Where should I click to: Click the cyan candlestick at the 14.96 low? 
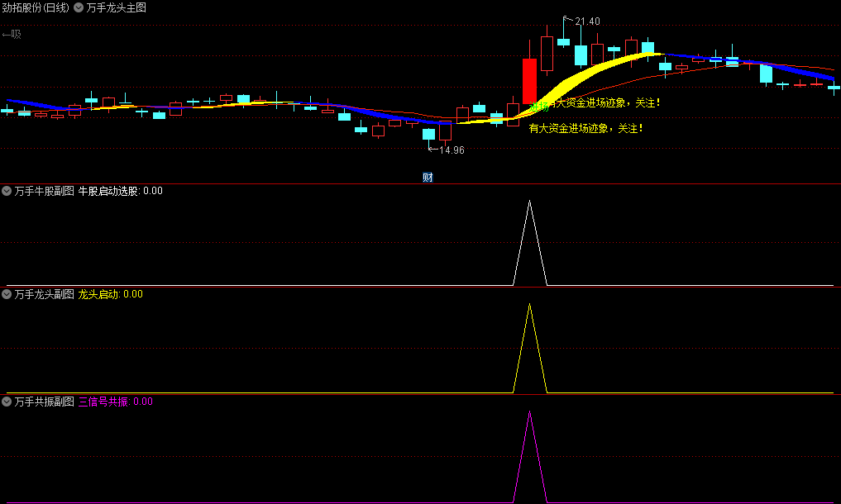(x=428, y=134)
